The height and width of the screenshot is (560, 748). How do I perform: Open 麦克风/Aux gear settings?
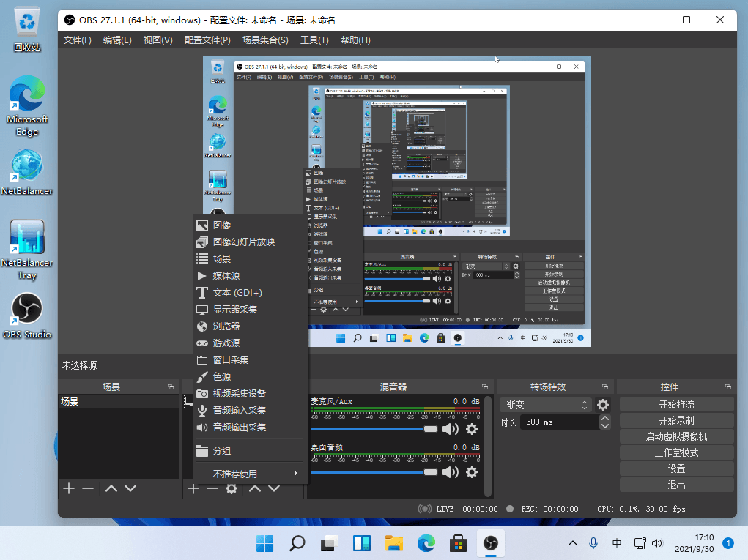pos(472,429)
